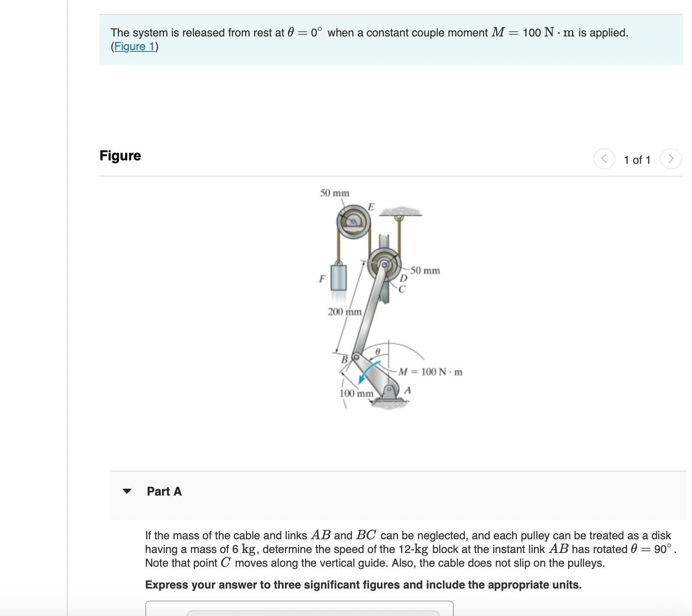
Task: Click block F in the figure
Action: (x=339, y=278)
